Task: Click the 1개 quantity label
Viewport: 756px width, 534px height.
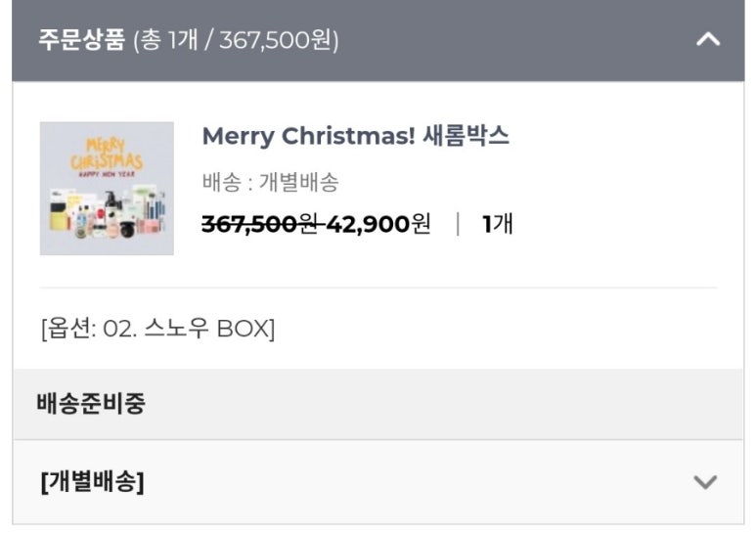Action: (x=497, y=224)
